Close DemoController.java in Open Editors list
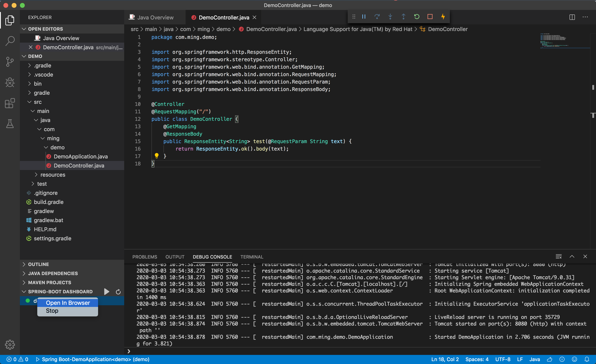The height and width of the screenshot is (364, 596). point(30,47)
